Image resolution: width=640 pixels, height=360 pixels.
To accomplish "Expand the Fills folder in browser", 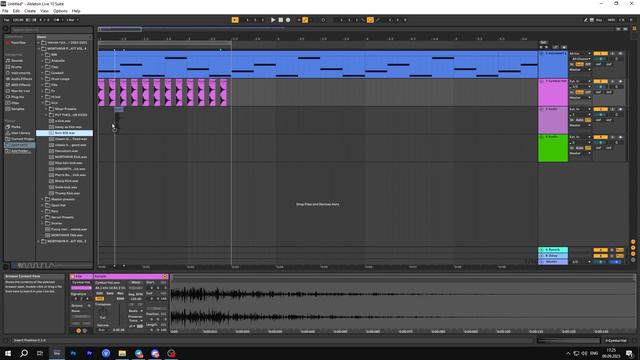I will click(x=42, y=85).
